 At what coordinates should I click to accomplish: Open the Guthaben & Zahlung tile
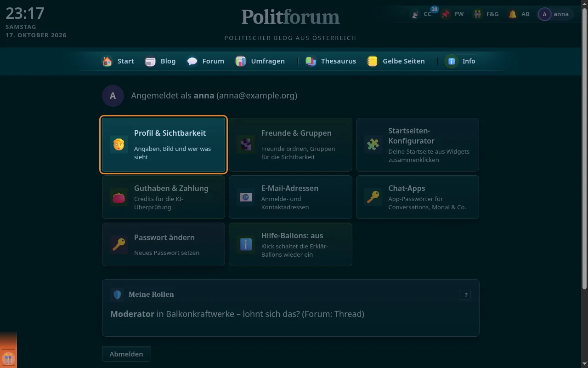pyautogui.click(x=164, y=197)
